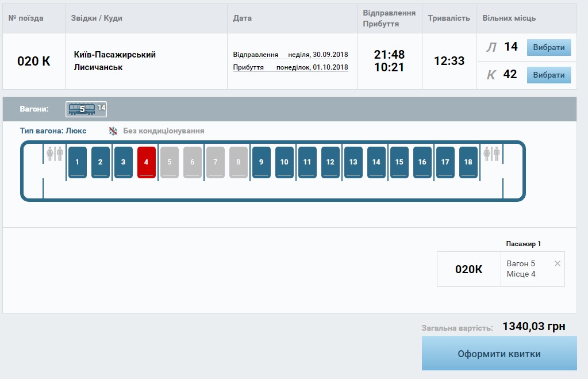Viewport: 588px width, 379px height.
Task: Remove passenger 1 seat selection
Action: coord(557,263)
